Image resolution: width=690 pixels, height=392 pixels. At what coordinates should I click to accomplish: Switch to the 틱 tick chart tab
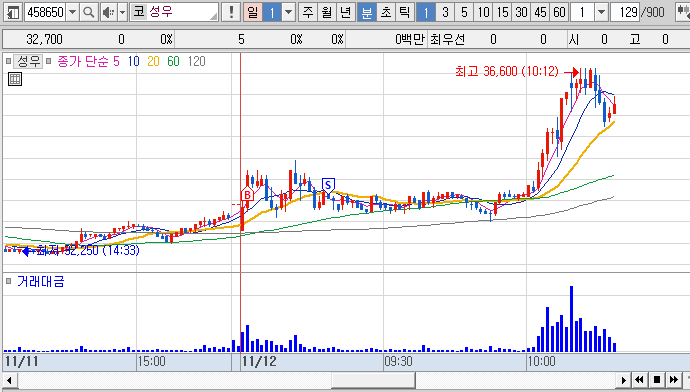pos(404,12)
